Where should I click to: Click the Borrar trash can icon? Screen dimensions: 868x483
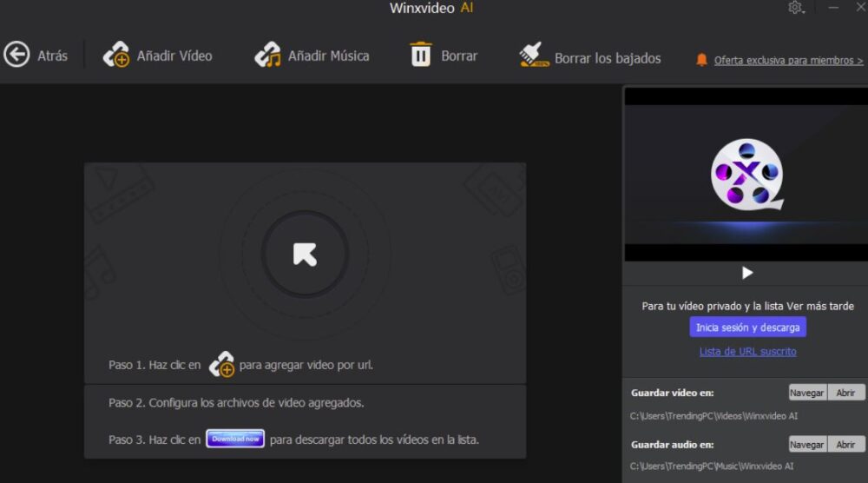click(421, 54)
